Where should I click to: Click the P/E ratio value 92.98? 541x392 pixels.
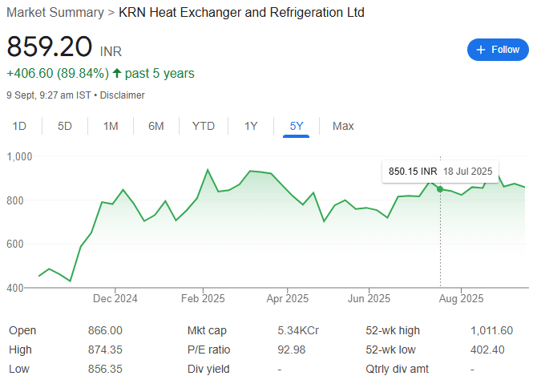tap(292, 350)
